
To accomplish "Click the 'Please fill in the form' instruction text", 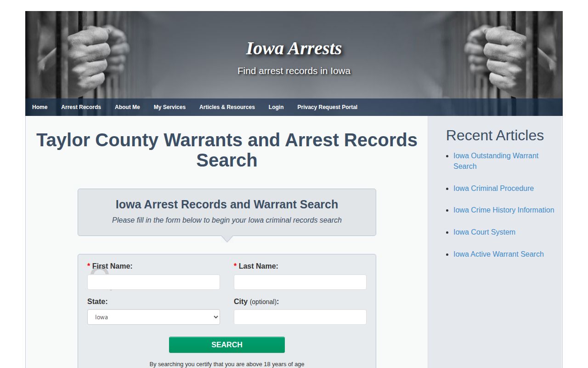I will click(227, 220).
